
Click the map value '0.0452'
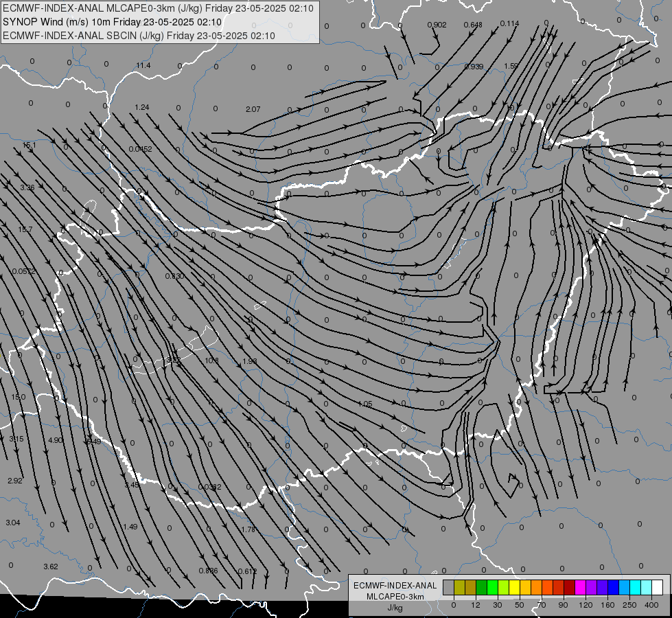click(140, 149)
